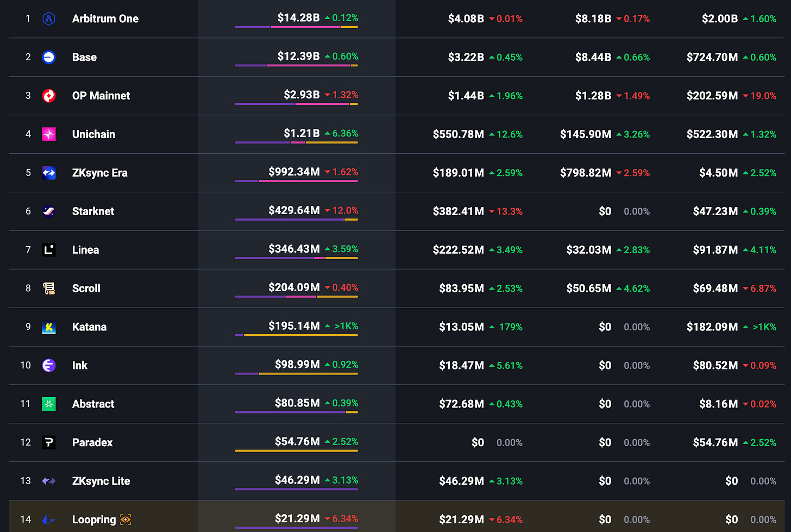This screenshot has width=791, height=532.
Task: Click the Abstract green logo icon
Action: point(49,404)
